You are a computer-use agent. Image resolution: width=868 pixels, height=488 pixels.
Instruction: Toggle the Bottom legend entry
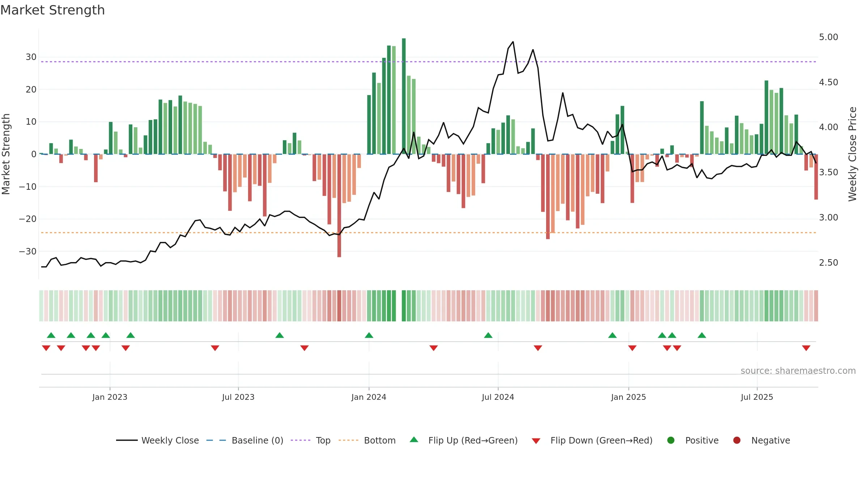[367, 440]
